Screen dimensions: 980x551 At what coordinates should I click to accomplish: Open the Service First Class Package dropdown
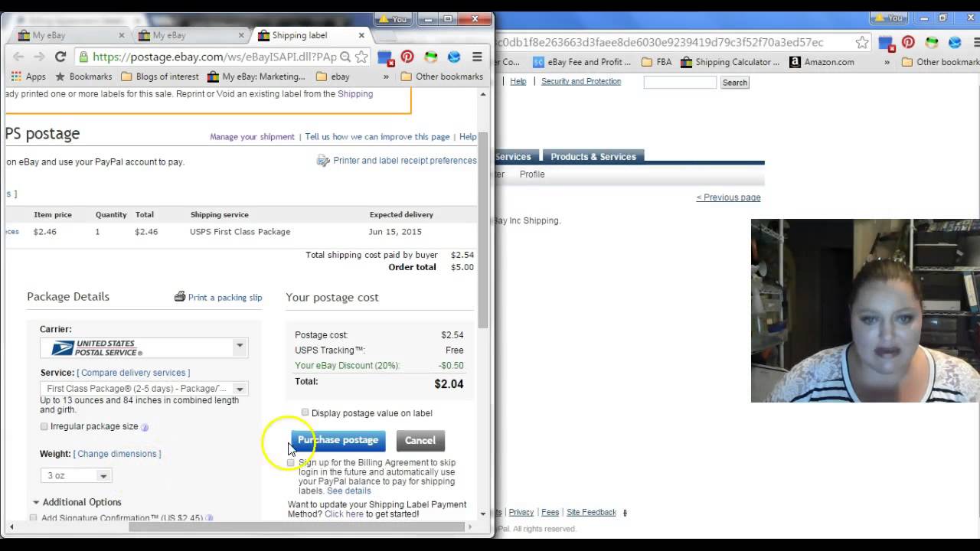[x=144, y=389]
